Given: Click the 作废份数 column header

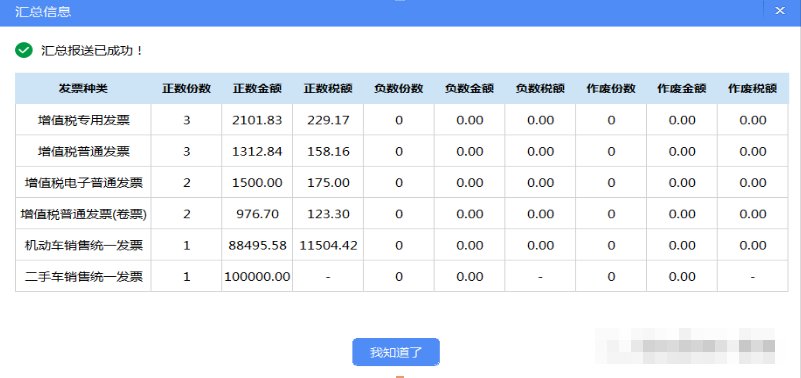Looking at the screenshot, I should (x=611, y=88).
